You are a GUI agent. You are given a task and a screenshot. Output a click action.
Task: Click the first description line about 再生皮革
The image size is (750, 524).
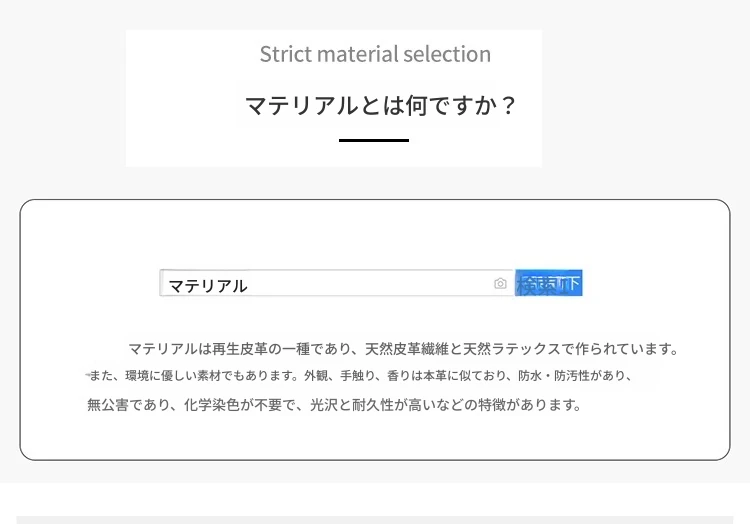click(x=403, y=349)
